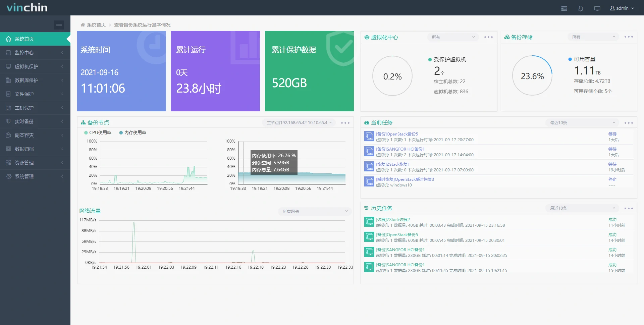The image size is (644, 325).
Task: Open 备份存储 panel more options dots
Action: (x=629, y=37)
